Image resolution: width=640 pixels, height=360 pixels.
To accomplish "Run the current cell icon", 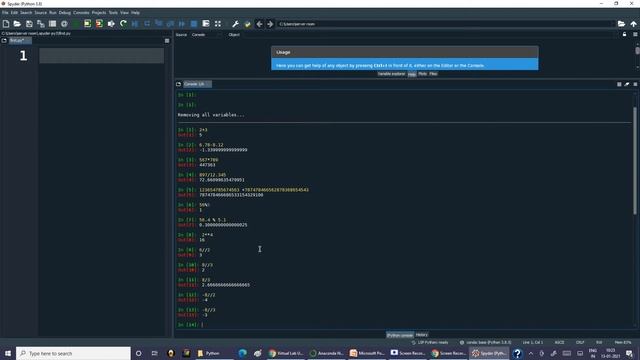I will point(87,24).
